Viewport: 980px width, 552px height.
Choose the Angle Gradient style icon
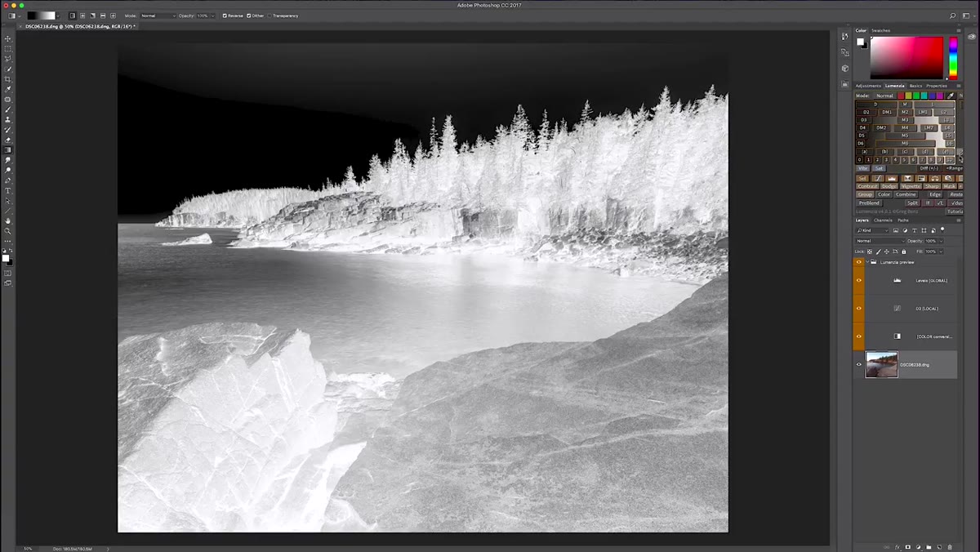click(92, 16)
